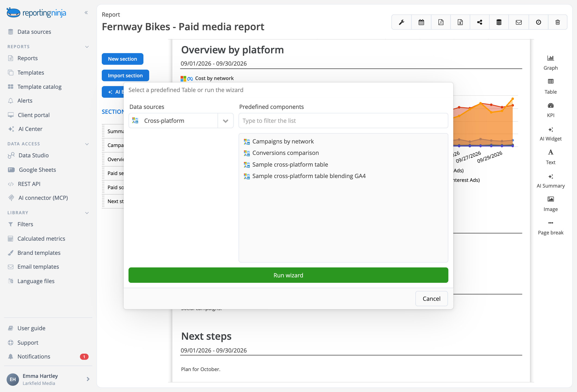Open Cross-platform data sources dropdown
577x392 pixels.
[181, 121]
